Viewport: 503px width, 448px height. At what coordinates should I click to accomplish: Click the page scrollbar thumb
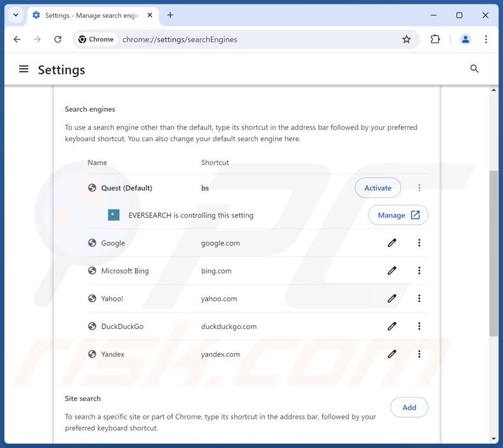point(493,253)
